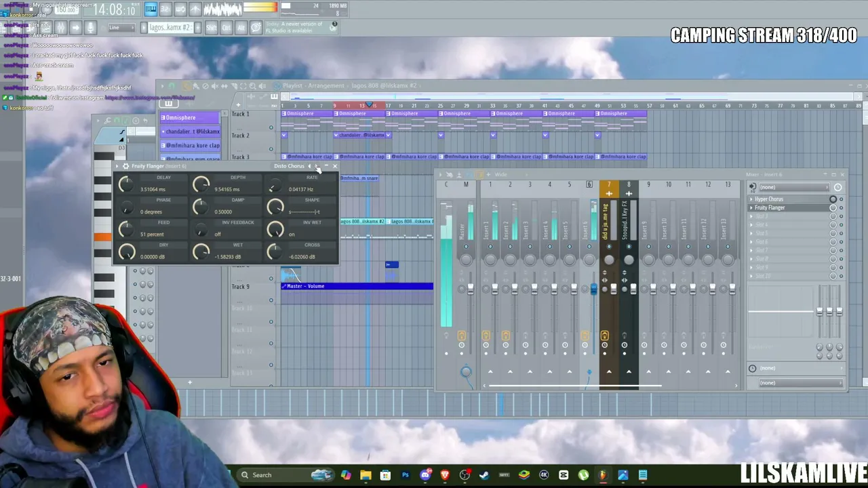The width and height of the screenshot is (868, 488).
Task: Select the Omnisphere pattern in the picker
Action: [x=190, y=118]
